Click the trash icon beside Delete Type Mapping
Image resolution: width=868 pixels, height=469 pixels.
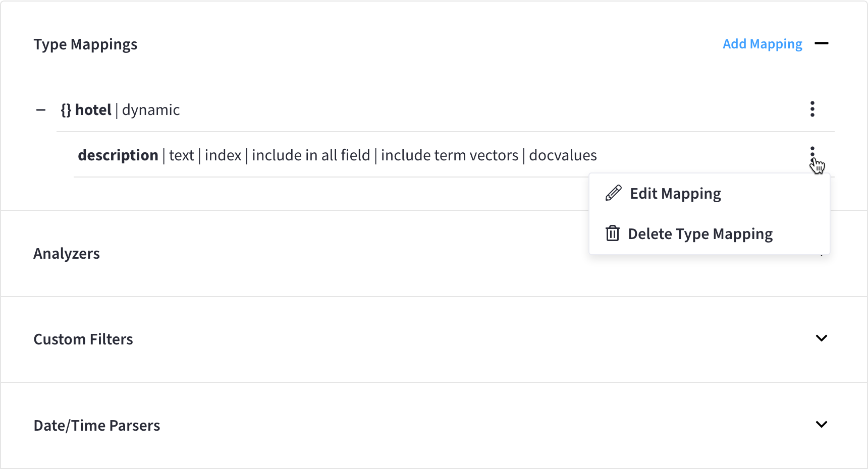pyautogui.click(x=613, y=233)
